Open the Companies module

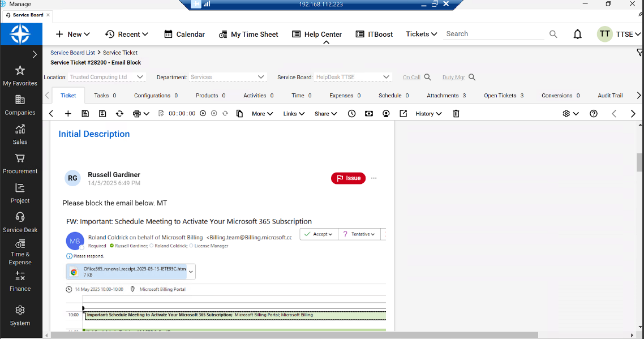tap(20, 105)
